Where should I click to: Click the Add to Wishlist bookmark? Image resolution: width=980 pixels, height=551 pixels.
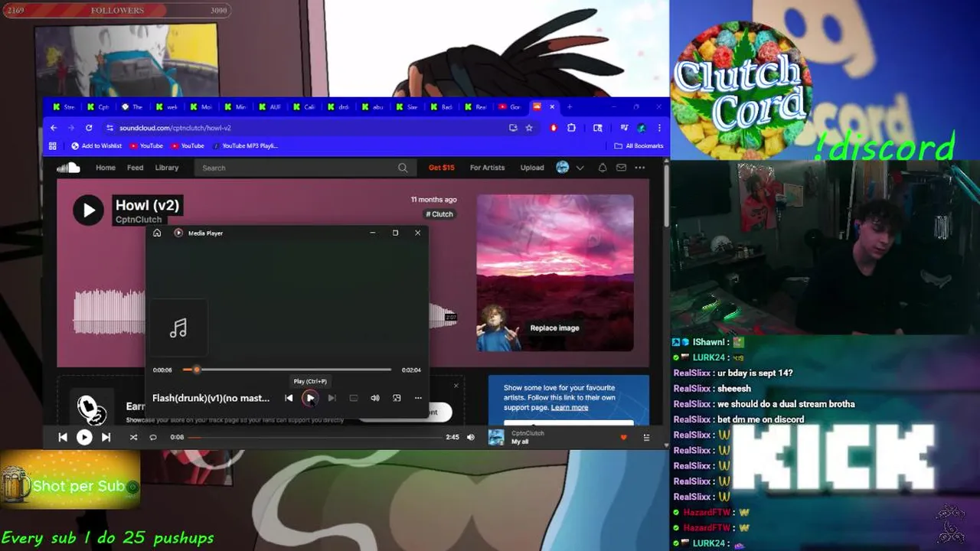click(x=96, y=145)
